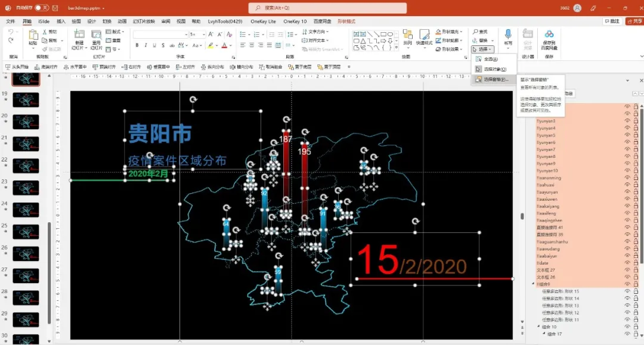Collapse the 组合 10 group
This screenshot has height=345, width=644.
tap(539, 327)
